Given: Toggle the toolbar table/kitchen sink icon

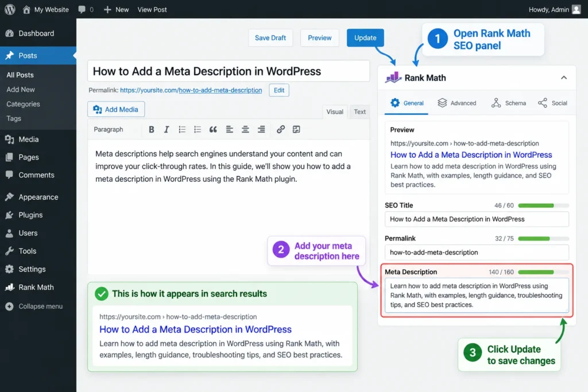Looking at the screenshot, I should [296, 129].
